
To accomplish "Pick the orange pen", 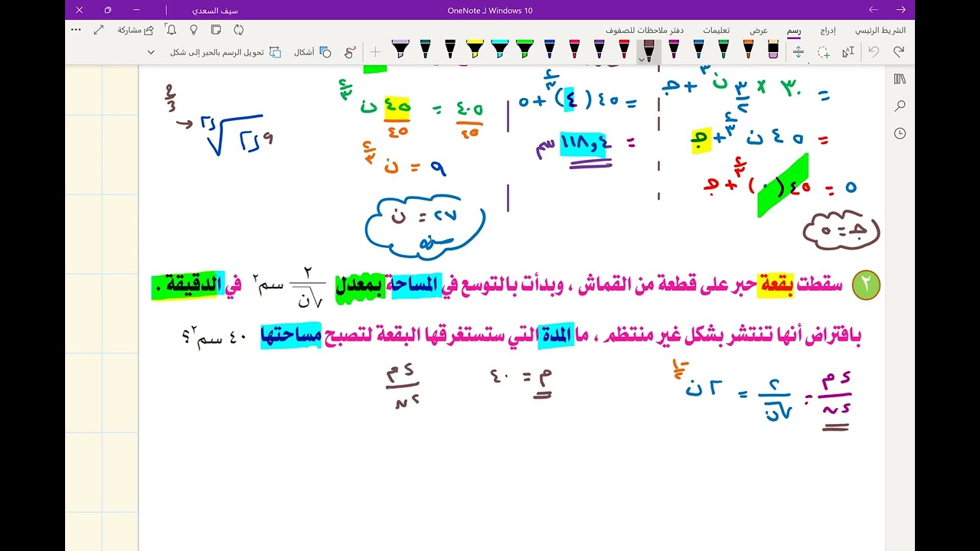I will pos(748,51).
